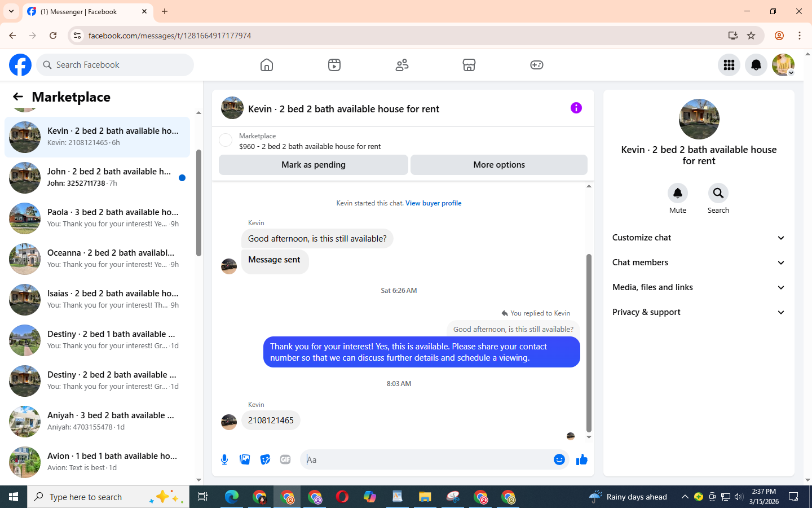
Task: Switch to Messenger Facebook browser tab
Action: [x=87, y=11]
